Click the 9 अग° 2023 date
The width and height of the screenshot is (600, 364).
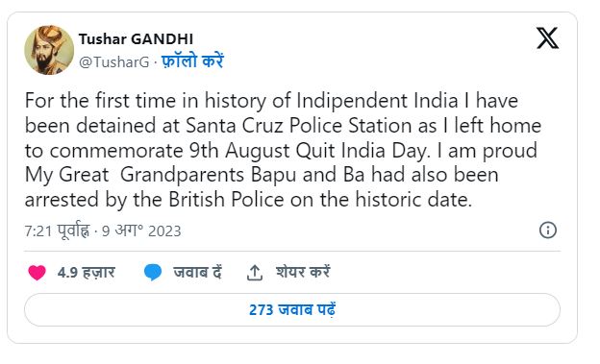point(141,231)
